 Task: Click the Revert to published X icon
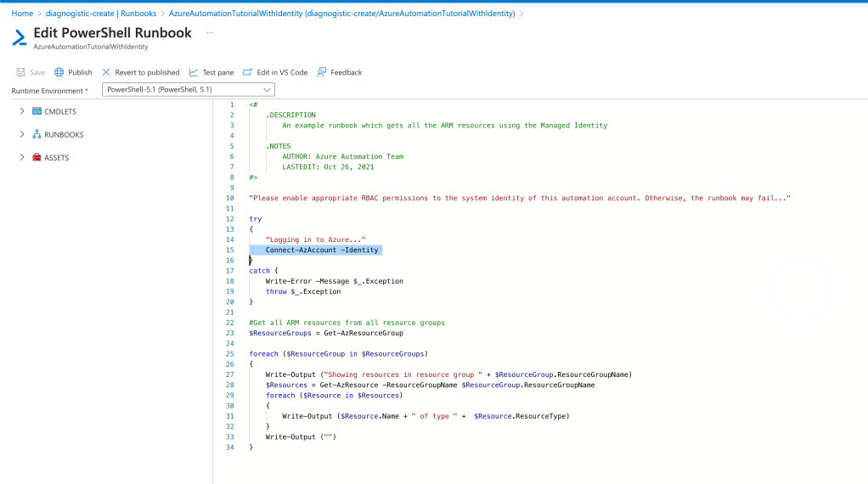[105, 72]
